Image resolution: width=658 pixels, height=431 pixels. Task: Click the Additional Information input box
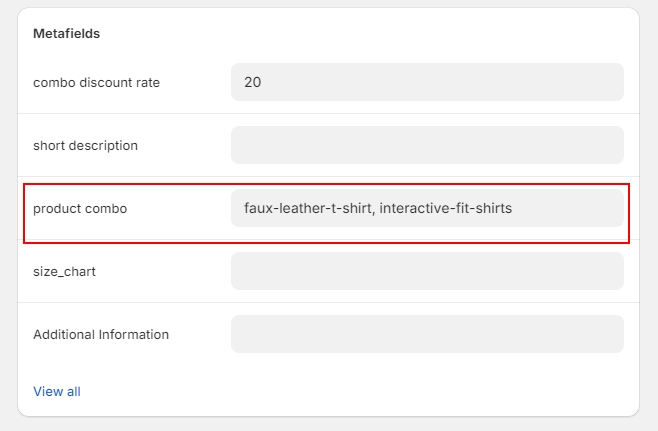point(427,334)
